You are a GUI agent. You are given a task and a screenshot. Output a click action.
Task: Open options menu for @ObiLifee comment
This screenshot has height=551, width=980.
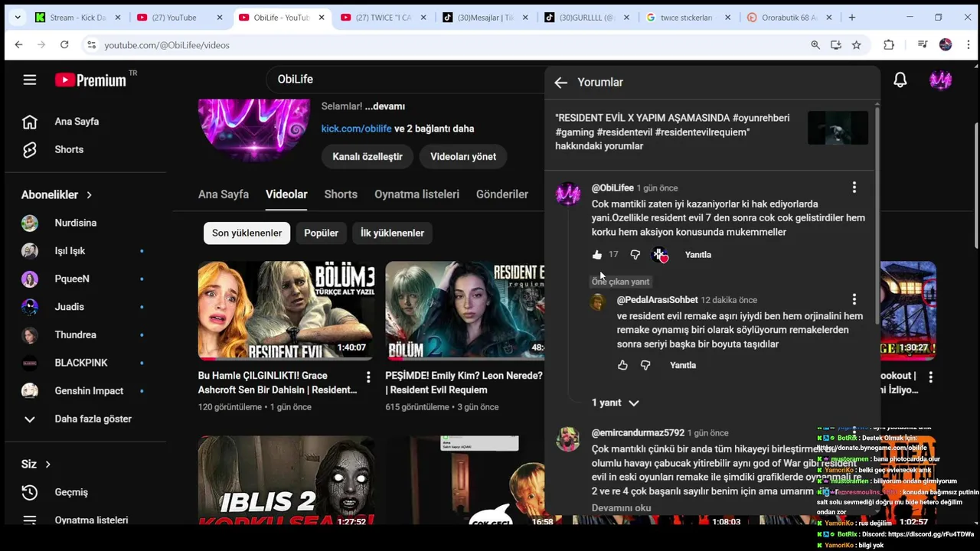[854, 187]
